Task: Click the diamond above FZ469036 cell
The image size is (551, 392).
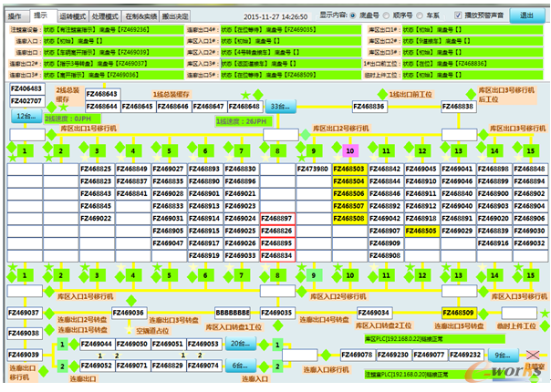Action: coord(131,301)
